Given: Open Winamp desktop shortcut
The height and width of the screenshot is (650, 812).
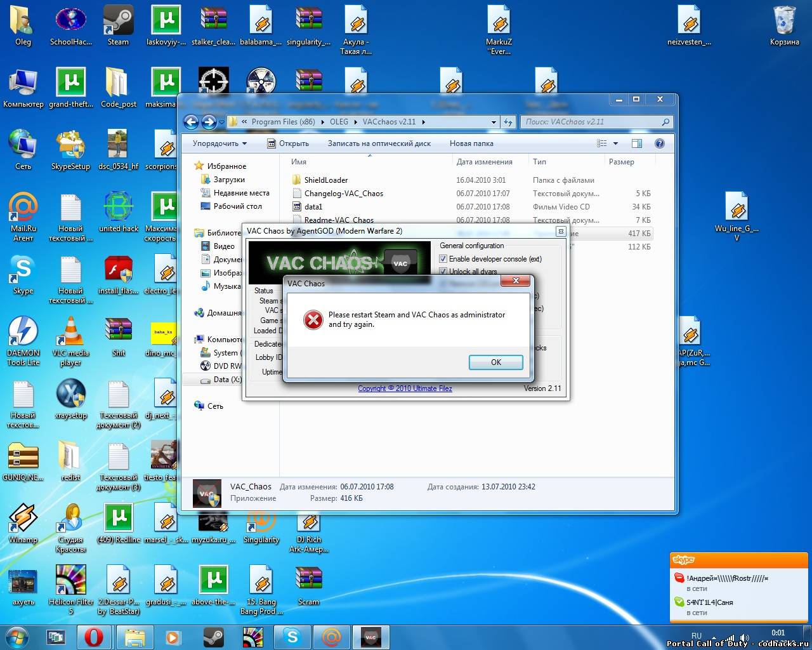Looking at the screenshot, I should (23, 524).
